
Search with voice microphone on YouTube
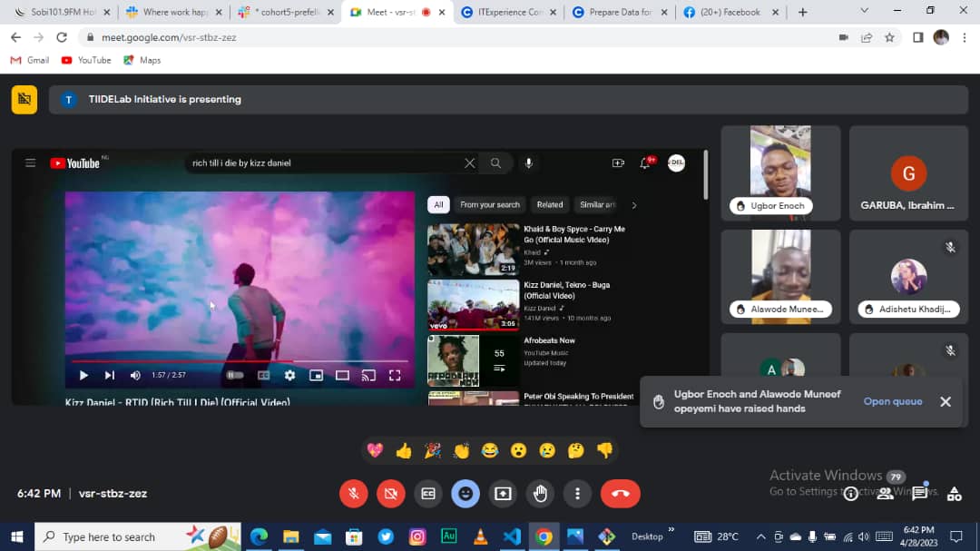[x=529, y=163]
